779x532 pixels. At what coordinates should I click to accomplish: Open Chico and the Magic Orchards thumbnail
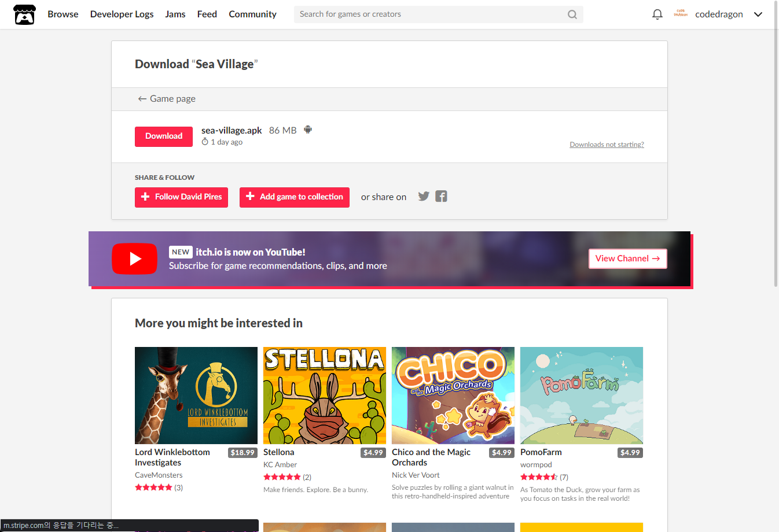(453, 396)
